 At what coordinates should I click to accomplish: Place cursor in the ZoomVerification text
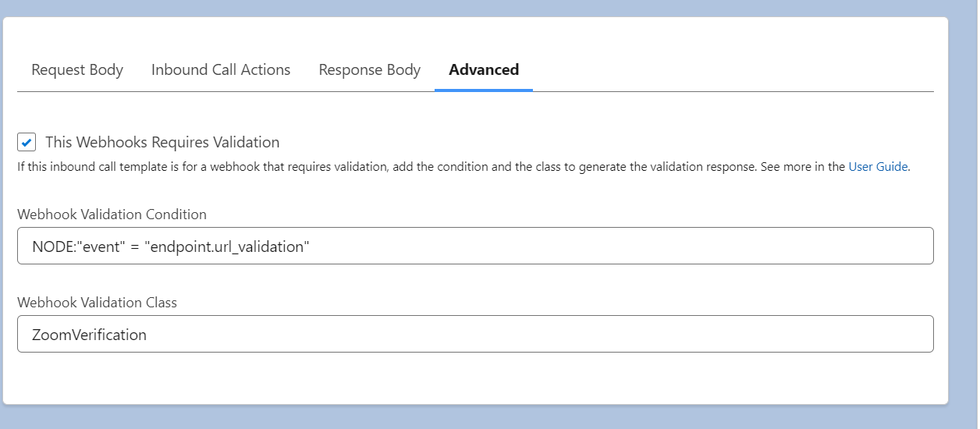click(89, 335)
